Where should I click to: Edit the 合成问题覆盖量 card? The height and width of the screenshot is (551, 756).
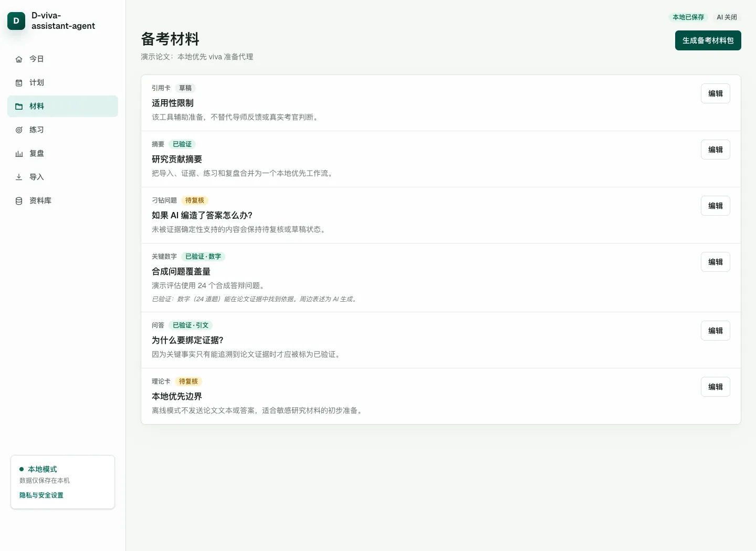coord(715,262)
